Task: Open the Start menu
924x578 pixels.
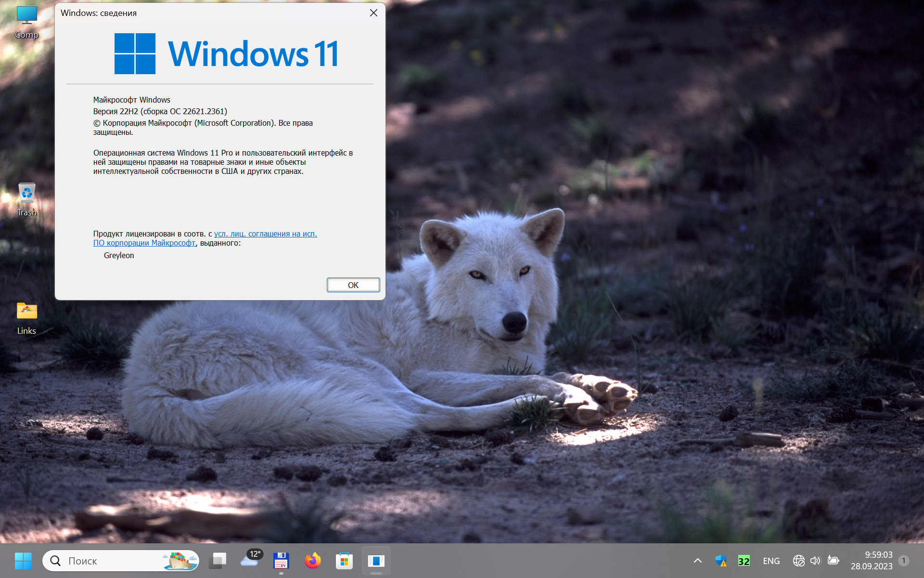Action: 23,561
